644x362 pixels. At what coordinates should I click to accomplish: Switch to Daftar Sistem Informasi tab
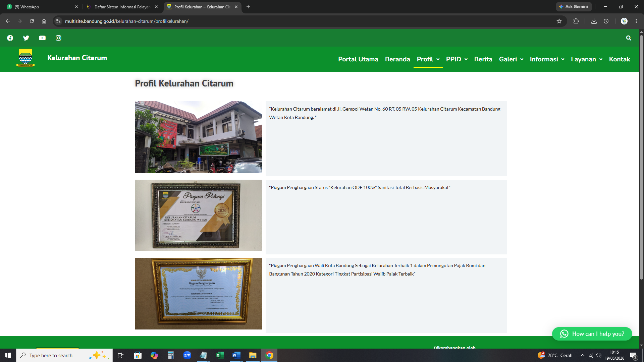(x=122, y=7)
